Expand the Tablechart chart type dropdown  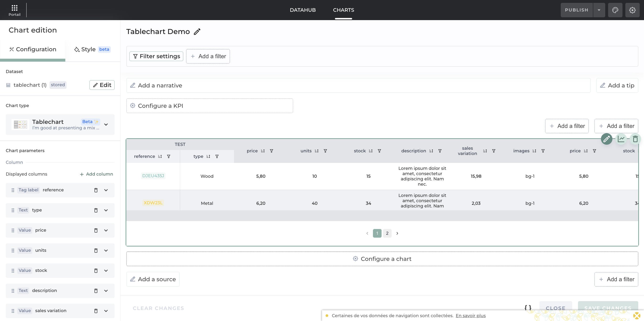click(106, 125)
